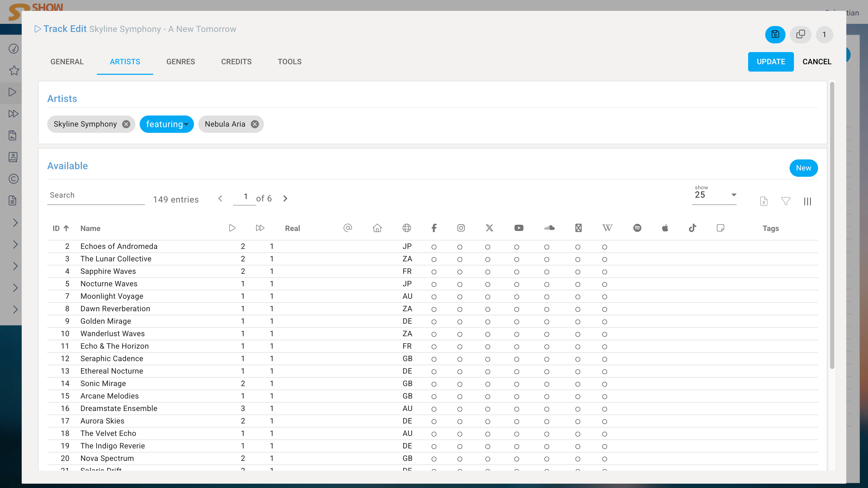Toggle Facebook circle for Echoes of Andromeda
This screenshot has height=488, width=868.
tap(434, 247)
